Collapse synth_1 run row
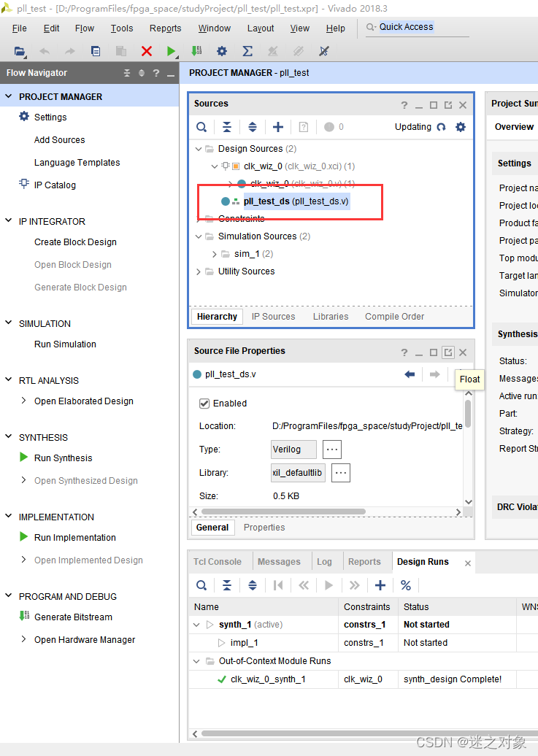 click(x=196, y=625)
